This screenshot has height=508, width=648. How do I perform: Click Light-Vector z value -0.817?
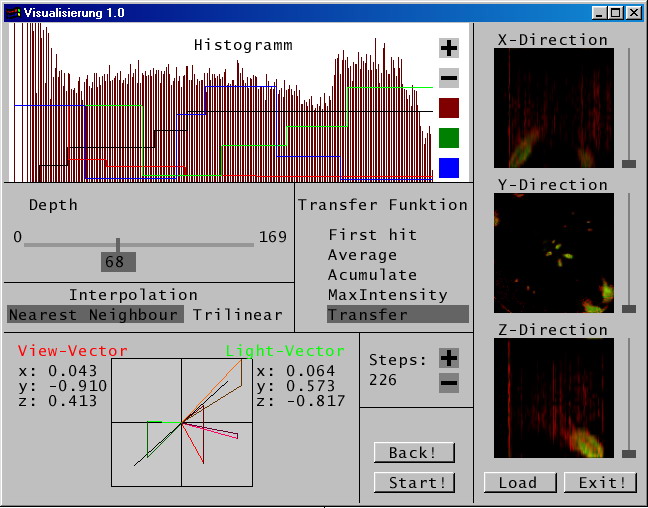coord(316,401)
